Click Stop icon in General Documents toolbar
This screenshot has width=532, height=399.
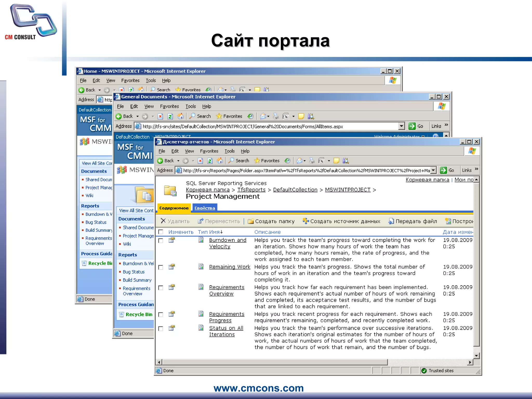[x=160, y=116]
